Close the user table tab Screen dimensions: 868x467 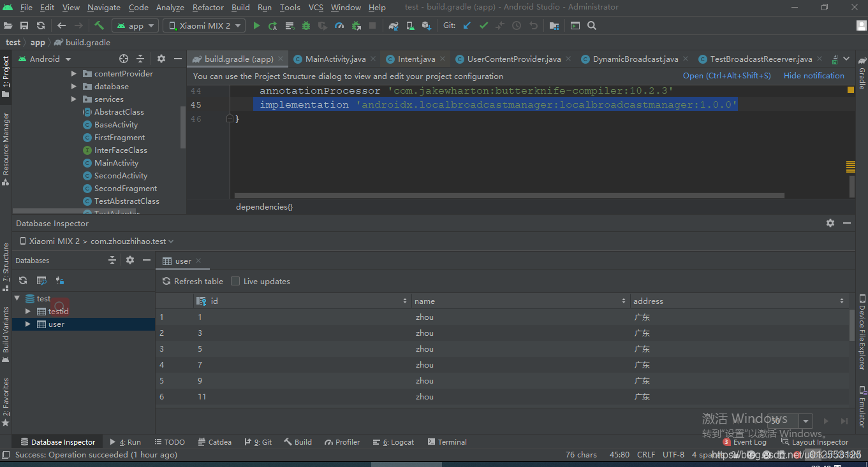pos(198,261)
